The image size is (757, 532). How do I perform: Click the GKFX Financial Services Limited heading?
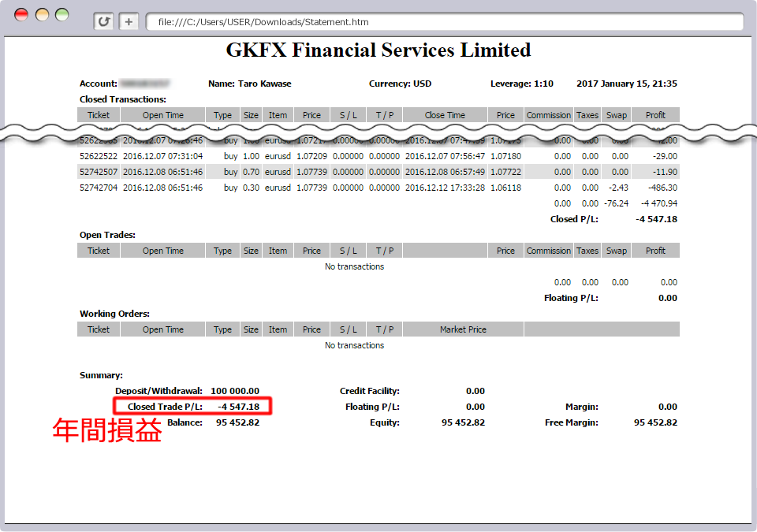(x=378, y=50)
